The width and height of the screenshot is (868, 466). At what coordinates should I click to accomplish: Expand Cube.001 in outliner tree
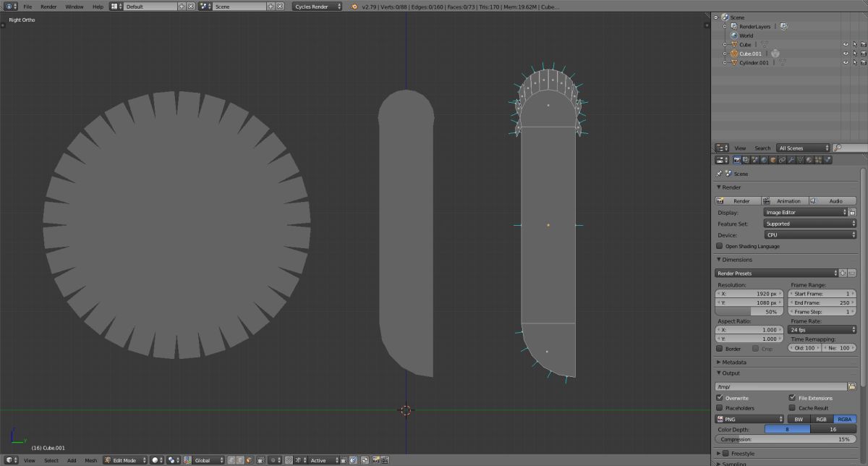point(725,54)
